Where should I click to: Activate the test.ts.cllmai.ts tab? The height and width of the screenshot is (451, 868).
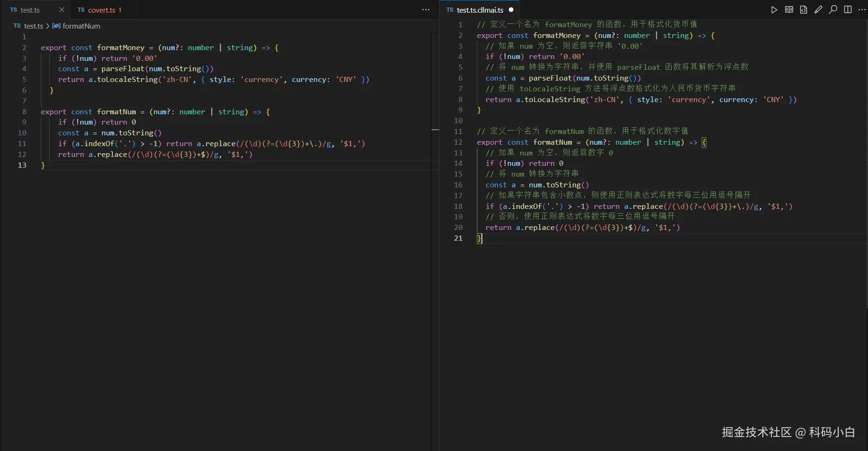[x=480, y=10]
